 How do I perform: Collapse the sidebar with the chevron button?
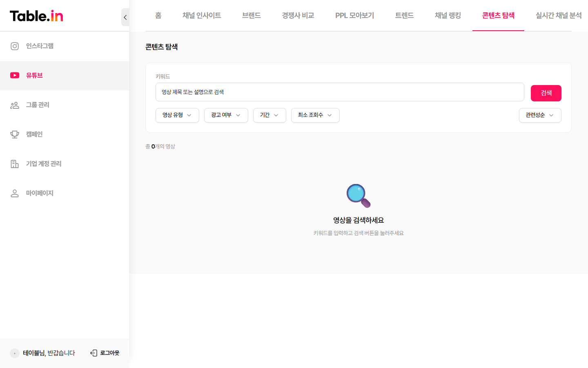tap(125, 17)
